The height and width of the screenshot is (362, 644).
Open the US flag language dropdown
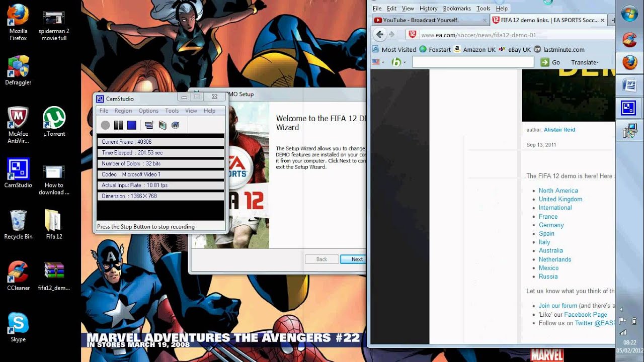[x=378, y=62]
